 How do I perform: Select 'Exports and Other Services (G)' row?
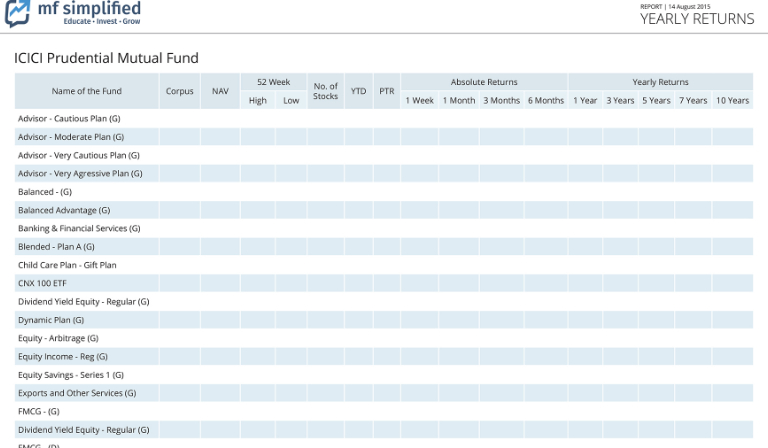coord(384,393)
